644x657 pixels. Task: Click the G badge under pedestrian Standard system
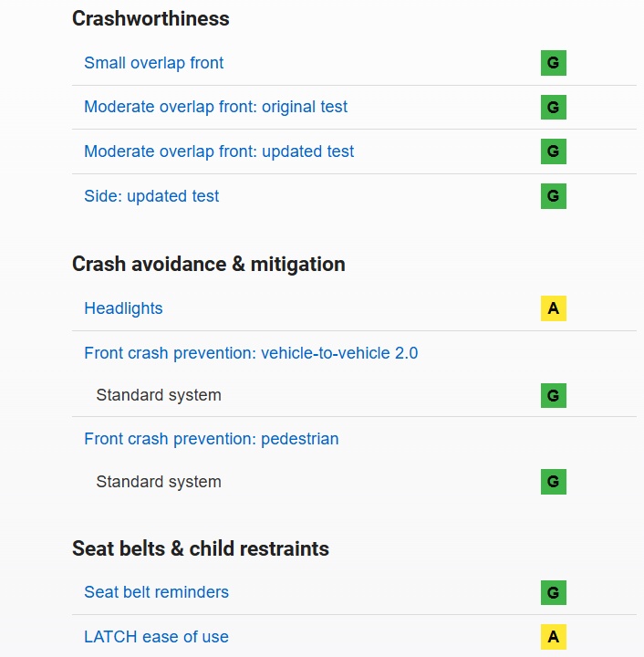(553, 482)
